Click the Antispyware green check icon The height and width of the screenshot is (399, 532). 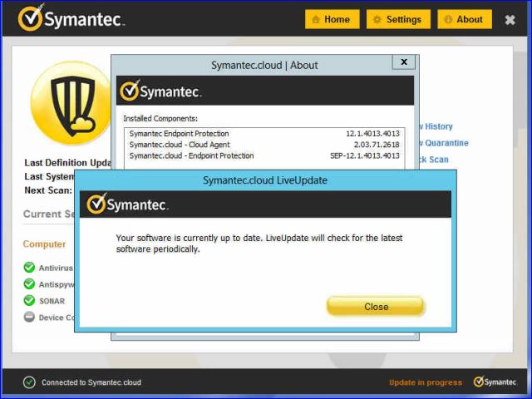[29, 283]
